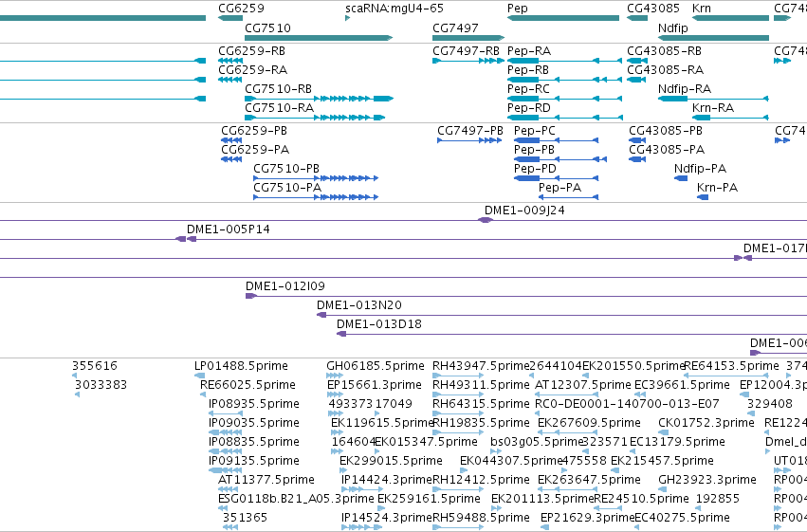Select BAC clone DME1-013D18 label
This screenshot has width=807, height=532.
pos(378,324)
